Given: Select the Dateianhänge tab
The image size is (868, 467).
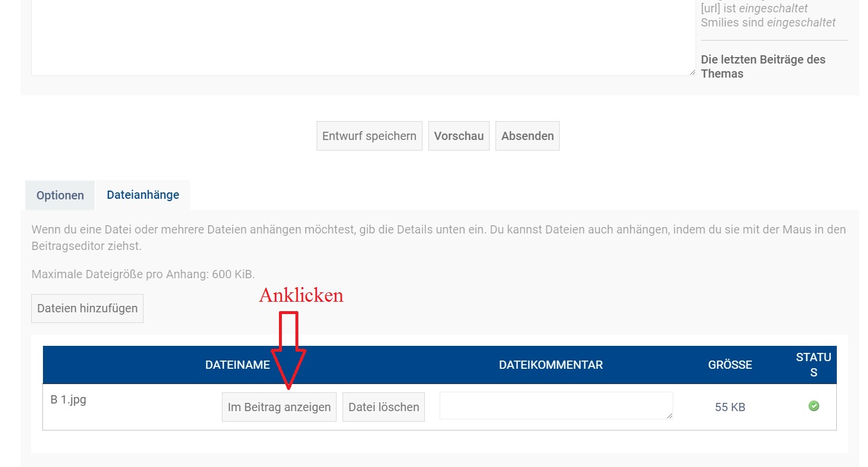Looking at the screenshot, I should coord(143,195).
